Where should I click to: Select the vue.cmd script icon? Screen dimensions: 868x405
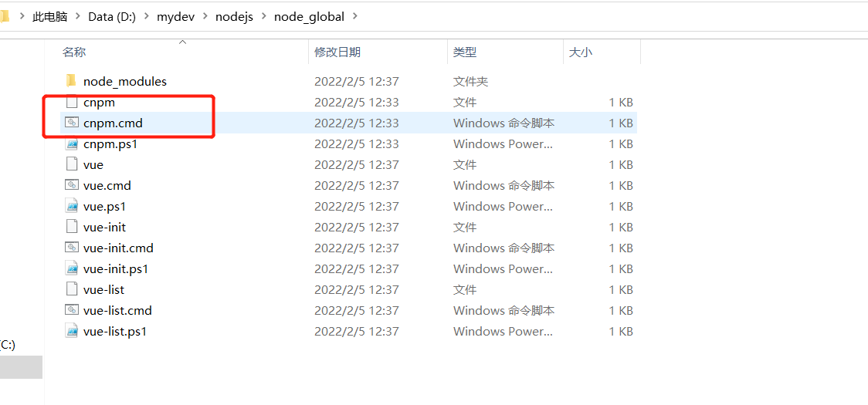[x=71, y=185]
